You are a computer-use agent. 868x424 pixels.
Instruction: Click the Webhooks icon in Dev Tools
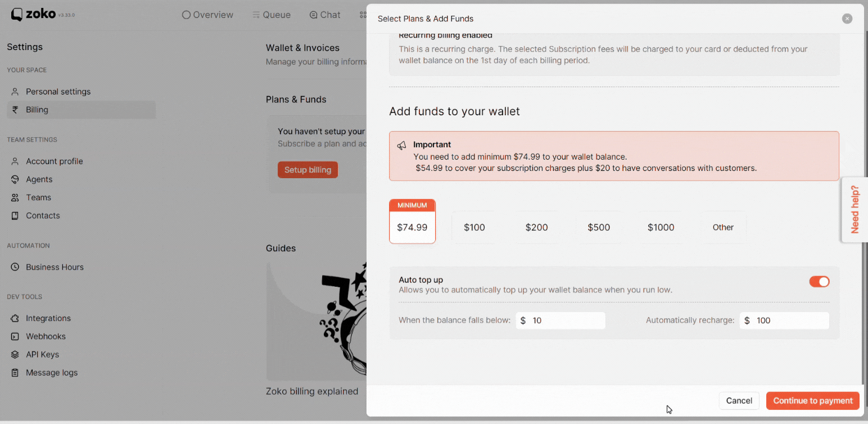pos(15,336)
